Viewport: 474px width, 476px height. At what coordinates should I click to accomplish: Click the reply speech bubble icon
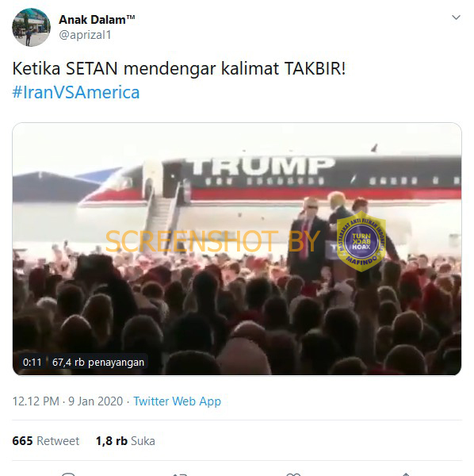click(x=68, y=474)
